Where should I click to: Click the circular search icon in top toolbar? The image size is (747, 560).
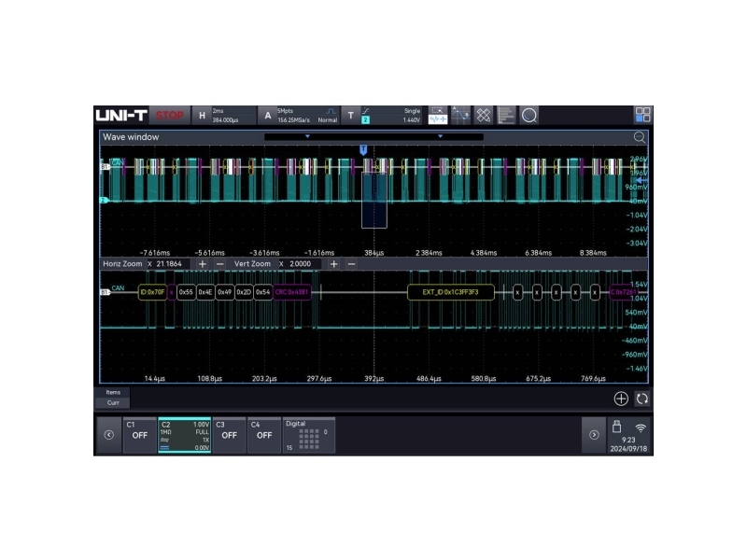point(529,115)
